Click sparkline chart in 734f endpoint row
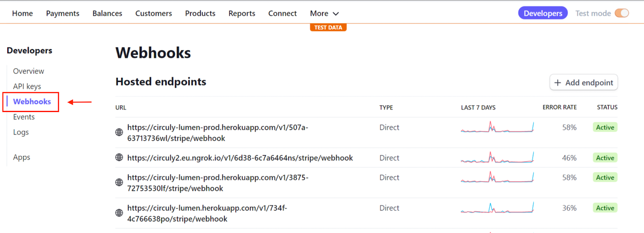644x233 pixels. tap(497, 208)
